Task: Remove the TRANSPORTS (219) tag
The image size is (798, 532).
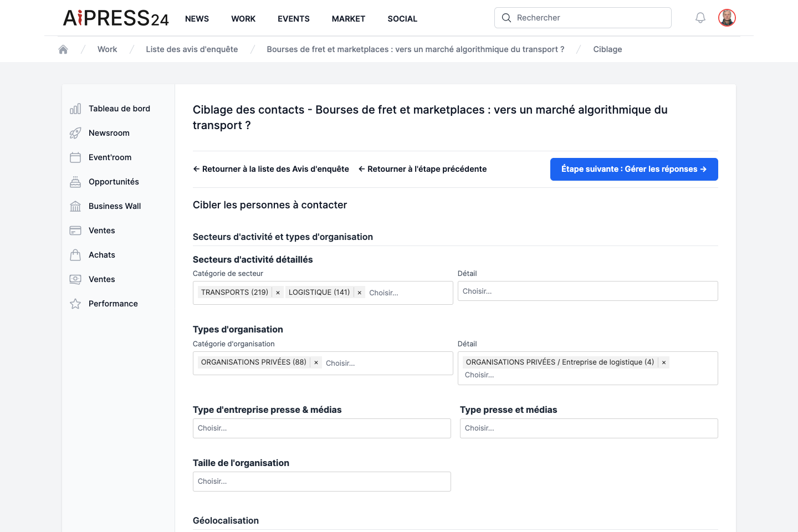Action: coord(278,293)
